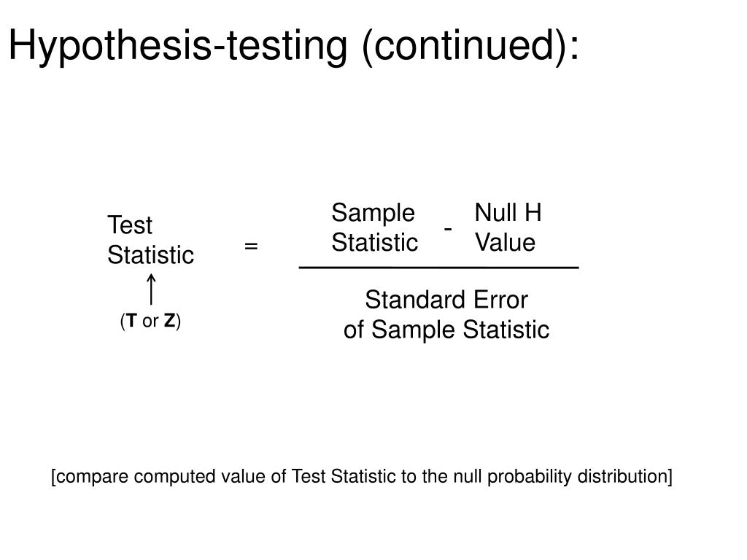Click the bold 'T' in parentheses
This screenshot has width=747, height=560.
132,321
